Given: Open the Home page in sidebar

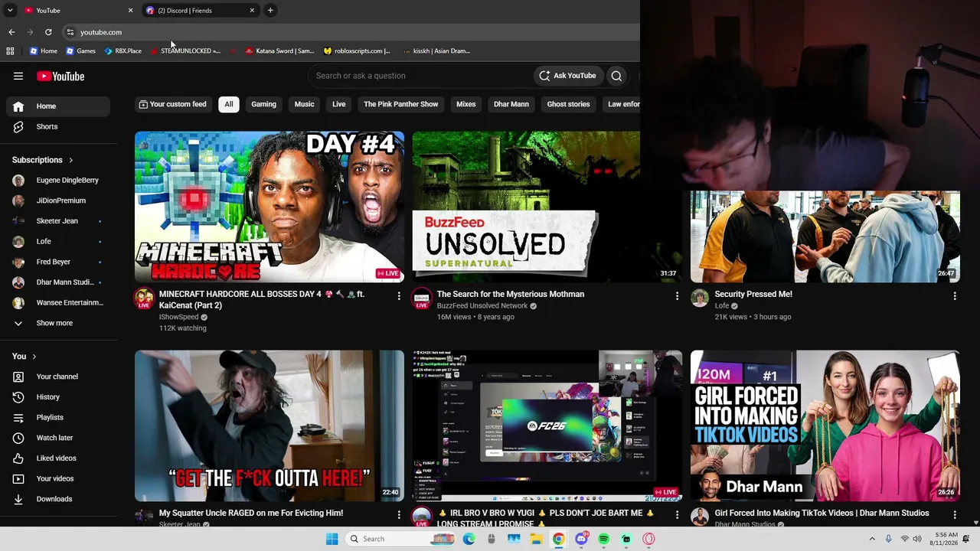Looking at the screenshot, I should click(x=58, y=106).
